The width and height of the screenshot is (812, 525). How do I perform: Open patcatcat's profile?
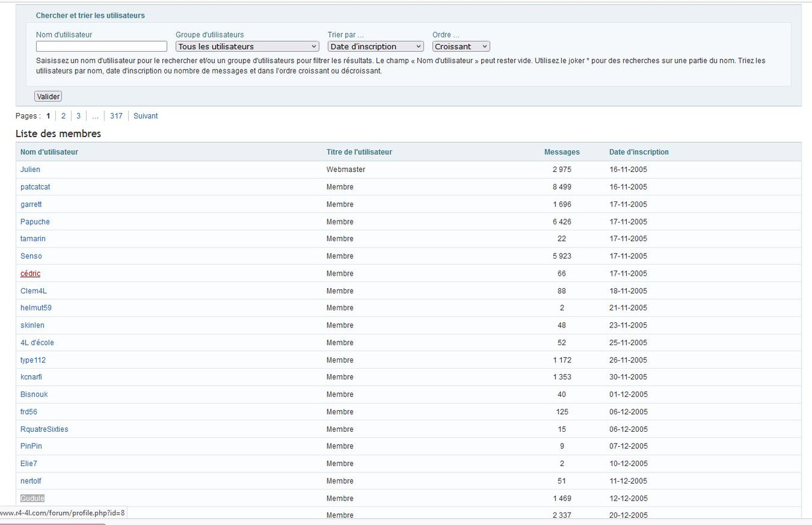tap(35, 187)
